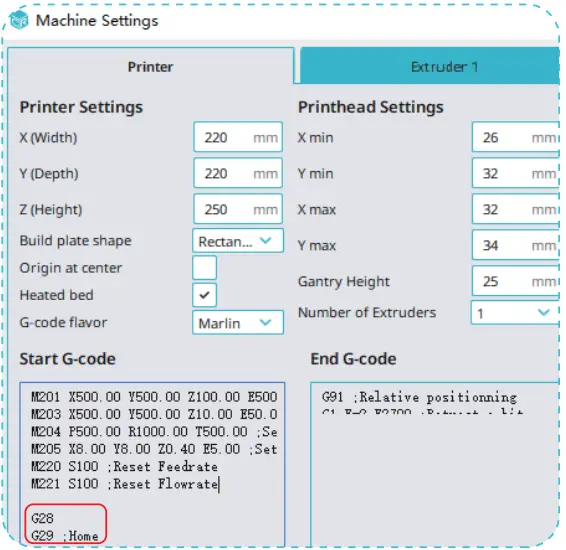This screenshot has height=550, width=566.
Task: Click the M205 line in Start G-code
Action: point(154,449)
